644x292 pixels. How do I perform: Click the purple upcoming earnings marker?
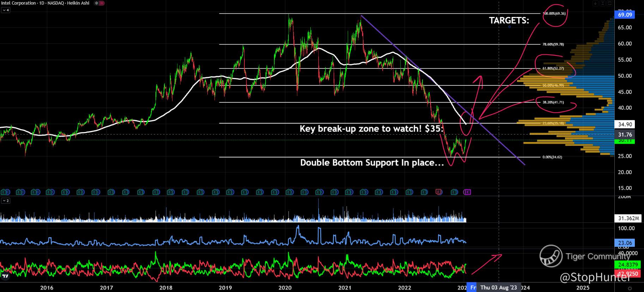point(468,192)
